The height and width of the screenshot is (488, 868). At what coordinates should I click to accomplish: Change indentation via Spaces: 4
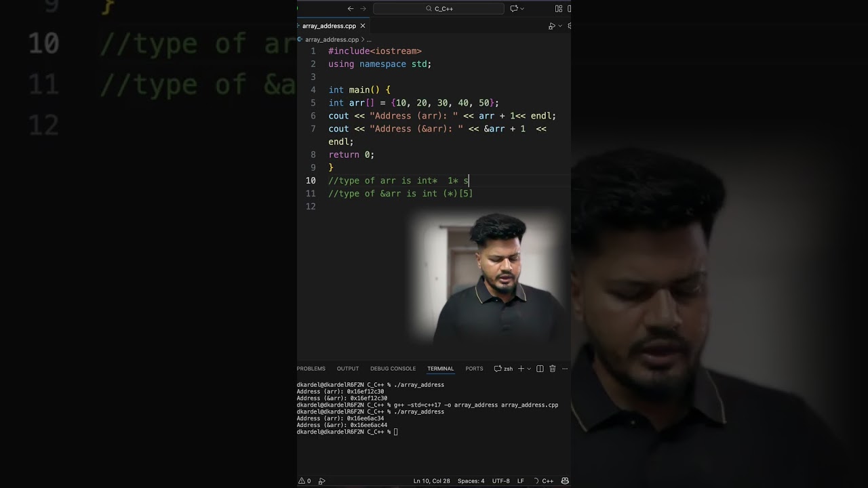pos(471,481)
